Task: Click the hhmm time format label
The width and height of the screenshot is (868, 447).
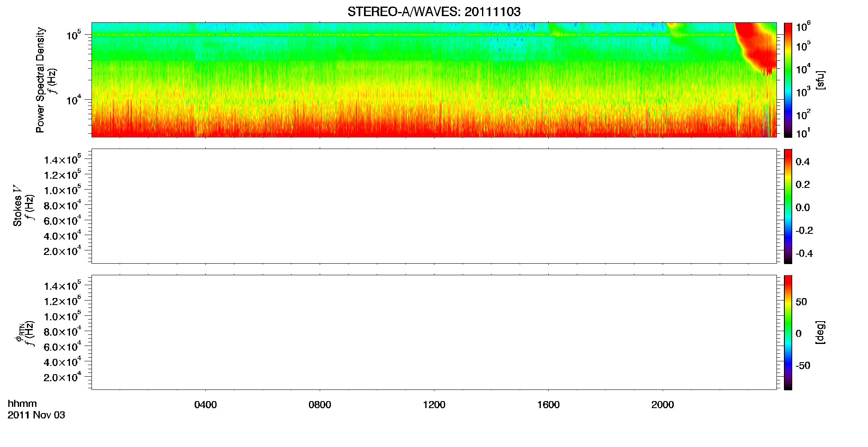Action: tap(22, 404)
